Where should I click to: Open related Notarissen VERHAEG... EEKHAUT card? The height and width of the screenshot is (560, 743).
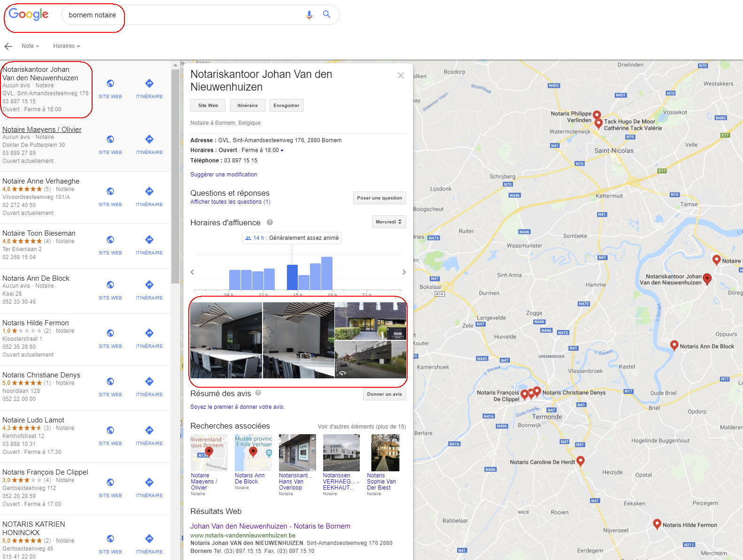pos(341,465)
